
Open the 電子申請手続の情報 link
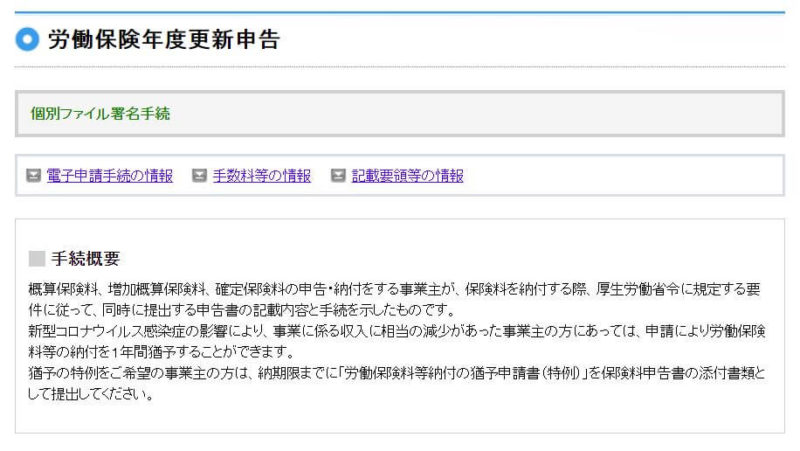click(110, 176)
